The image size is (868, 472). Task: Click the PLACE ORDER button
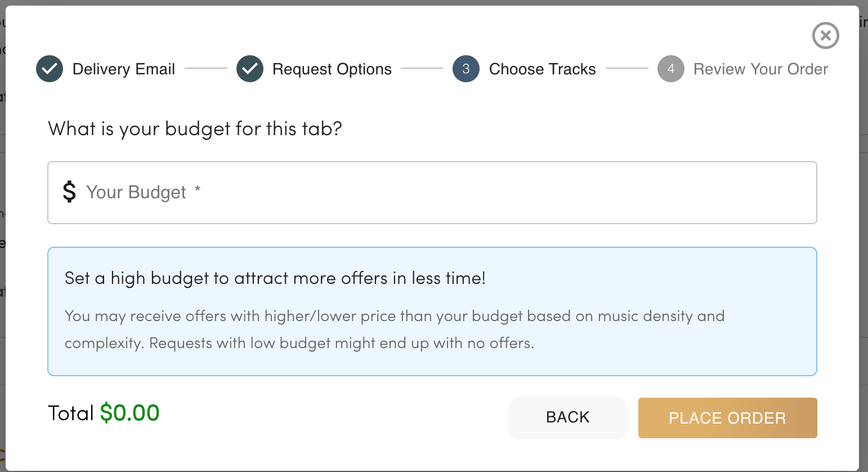(x=728, y=418)
